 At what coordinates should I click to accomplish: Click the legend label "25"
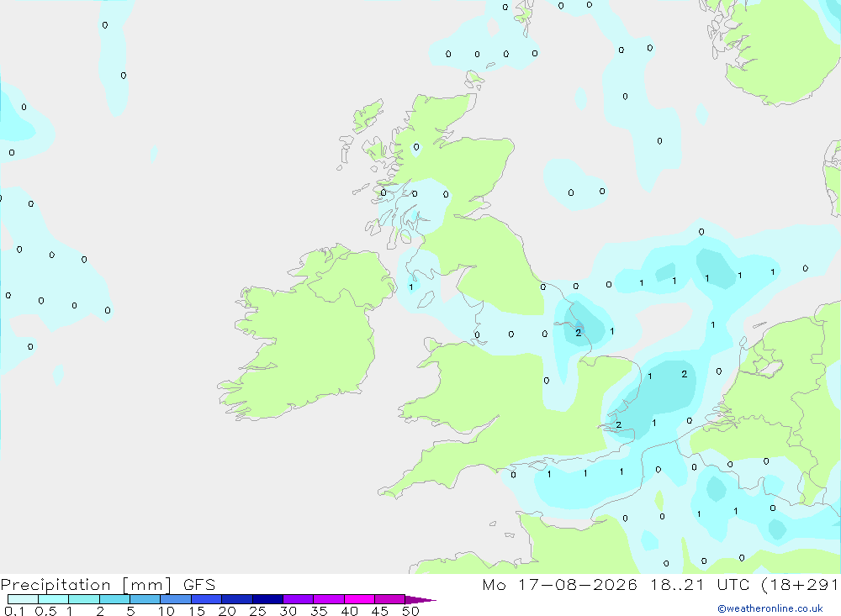coord(257,611)
